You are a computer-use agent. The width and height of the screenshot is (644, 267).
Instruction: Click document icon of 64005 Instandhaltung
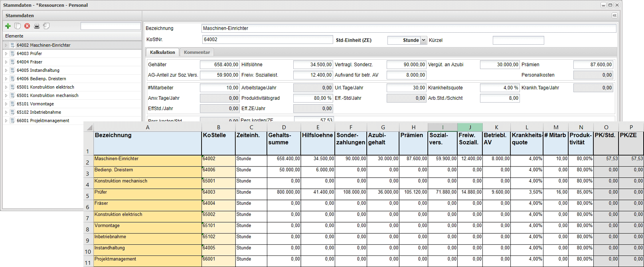point(13,70)
